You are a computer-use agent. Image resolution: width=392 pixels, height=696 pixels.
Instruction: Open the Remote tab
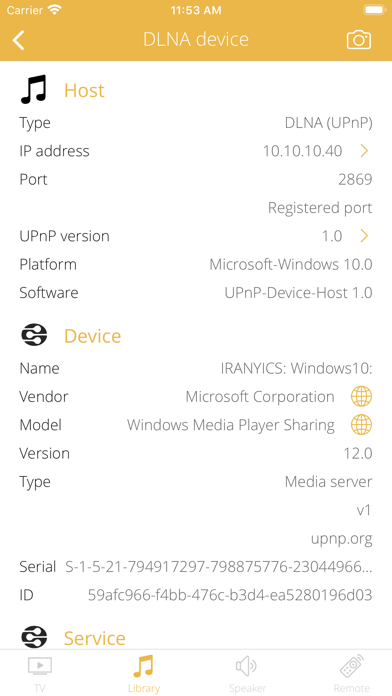click(352, 673)
